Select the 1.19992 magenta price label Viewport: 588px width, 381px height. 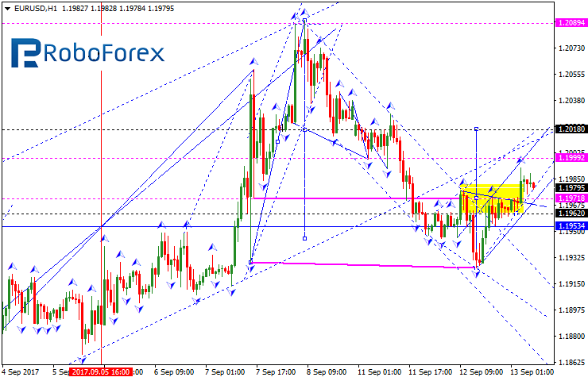click(x=571, y=158)
